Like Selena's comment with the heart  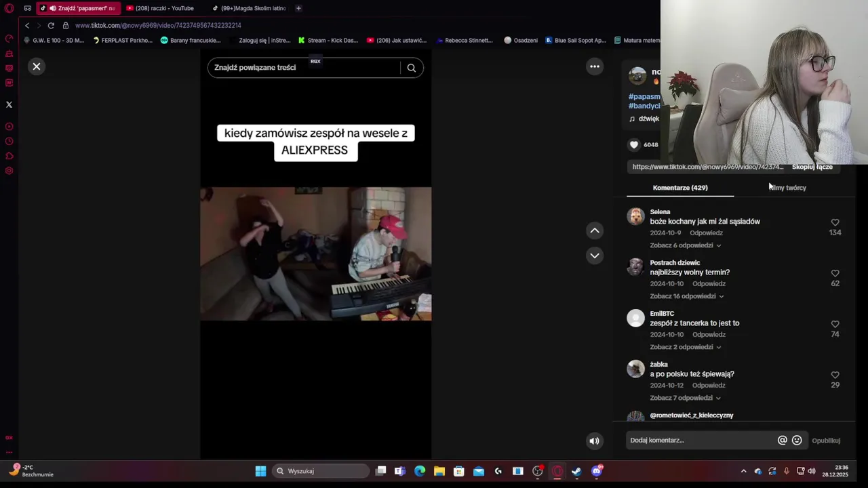click(835, 222)
